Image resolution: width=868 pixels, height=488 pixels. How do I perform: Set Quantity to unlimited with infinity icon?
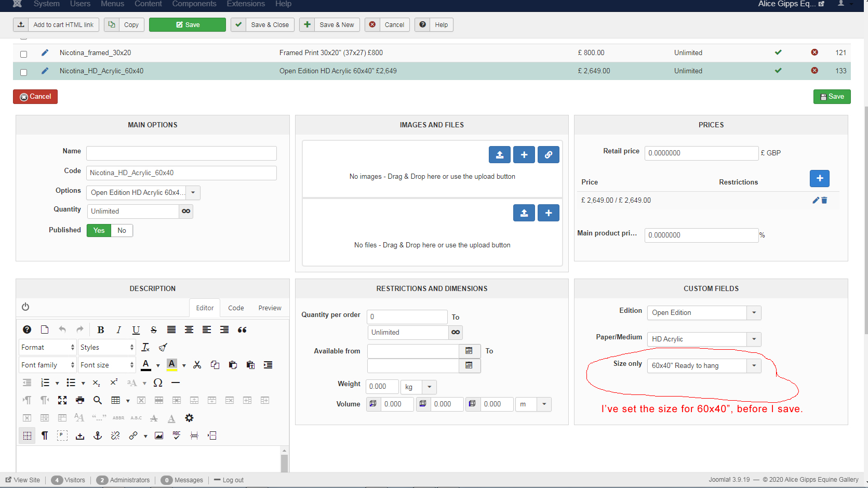pos(186,212)
